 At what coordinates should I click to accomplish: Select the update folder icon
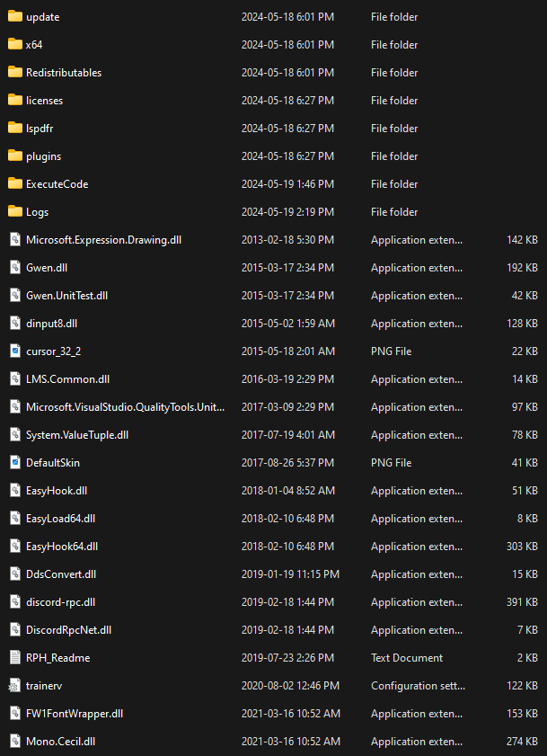[x=15, y=16]
